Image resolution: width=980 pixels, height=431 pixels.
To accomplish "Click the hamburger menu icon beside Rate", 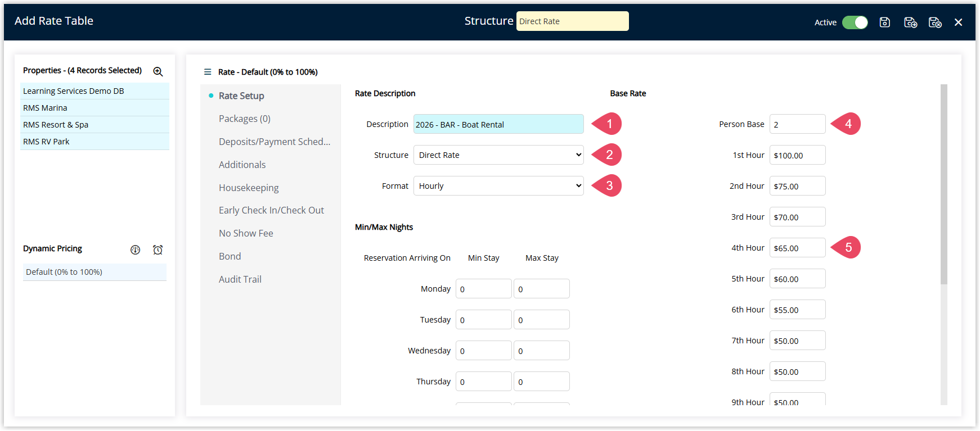I will (208, 72).
